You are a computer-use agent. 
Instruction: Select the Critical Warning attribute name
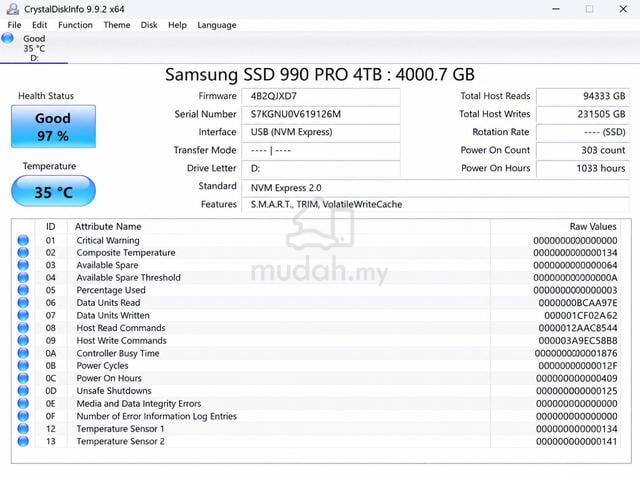108,240
